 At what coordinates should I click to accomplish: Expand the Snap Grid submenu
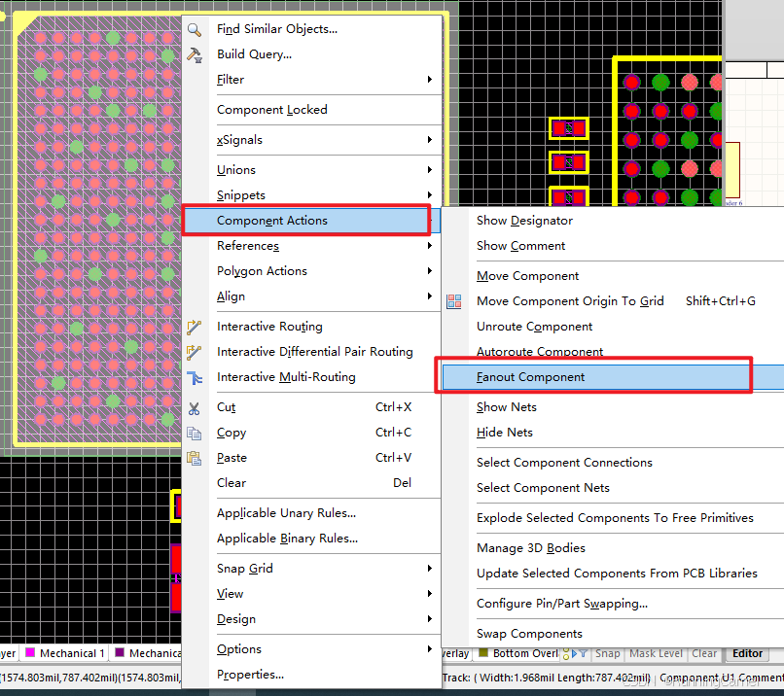pyautogui.click(x=243, y=568)
